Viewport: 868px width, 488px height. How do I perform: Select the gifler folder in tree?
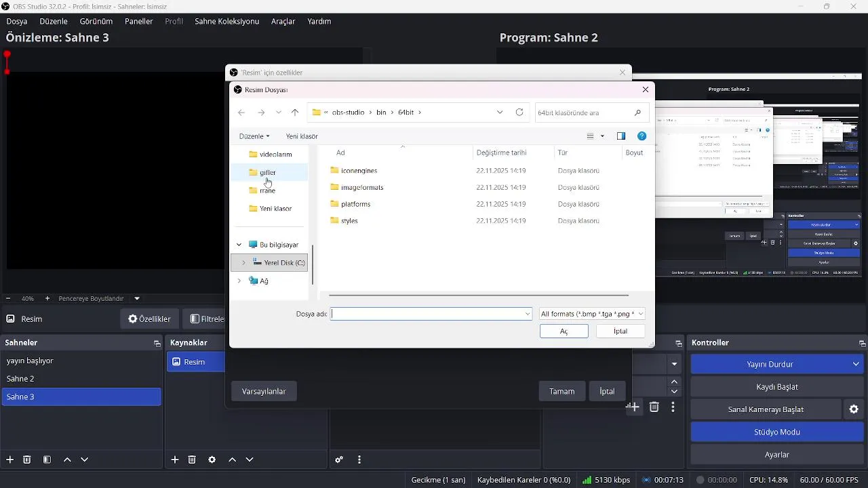click(x=268, y=172)
